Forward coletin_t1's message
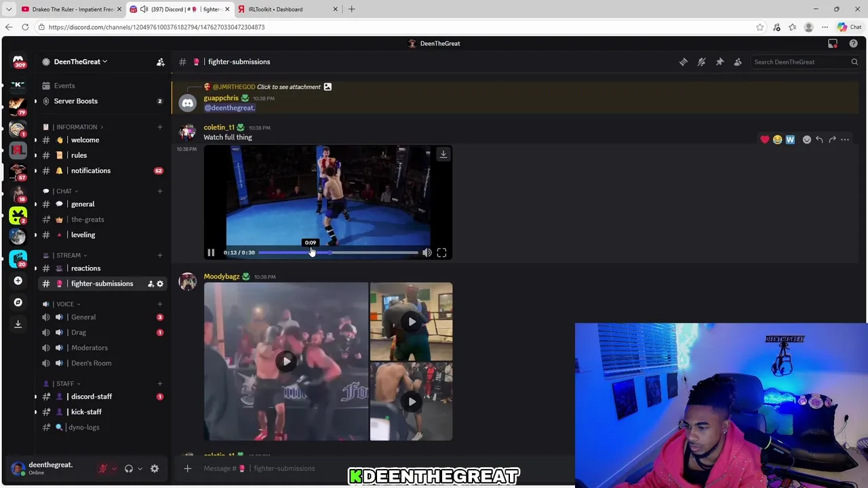Viewport: 868px width, 488px height. pyautogui.click(x=832, y=140)
